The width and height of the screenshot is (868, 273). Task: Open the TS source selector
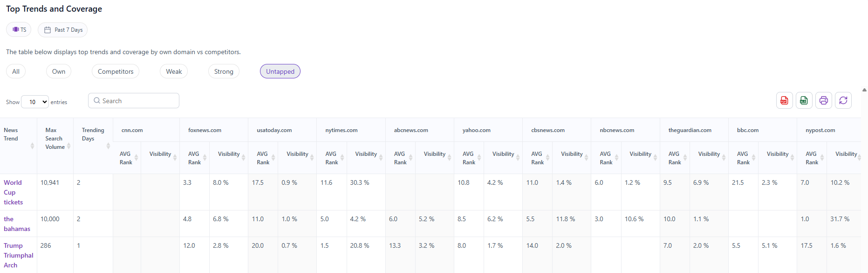pos(19,30)
